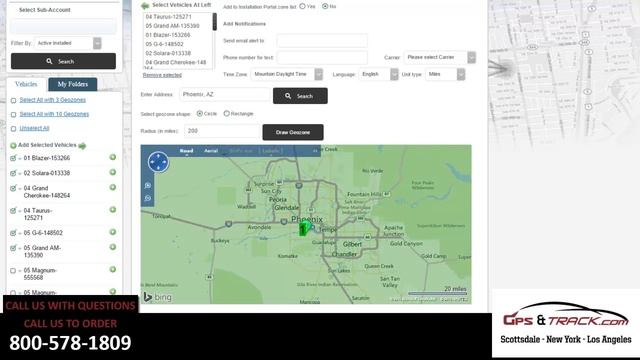The width and height of the screenshot is (640, 360).
Task: Click the Draw Geozone button
Action: pyautogui.click(x=293, y=132)
